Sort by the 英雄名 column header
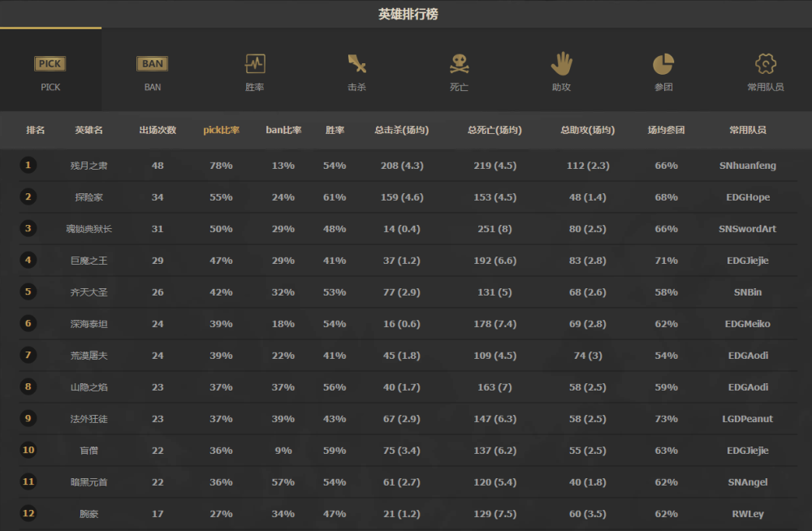 click(89, 130)
